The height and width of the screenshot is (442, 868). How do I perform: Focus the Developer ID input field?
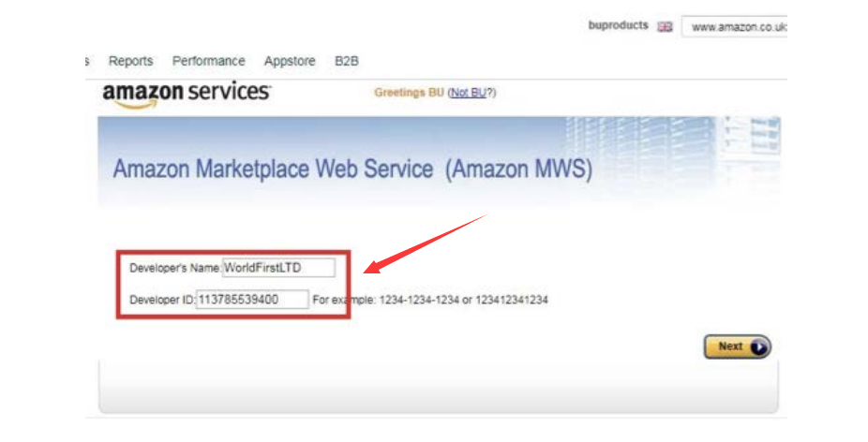[x=252, y=300]
